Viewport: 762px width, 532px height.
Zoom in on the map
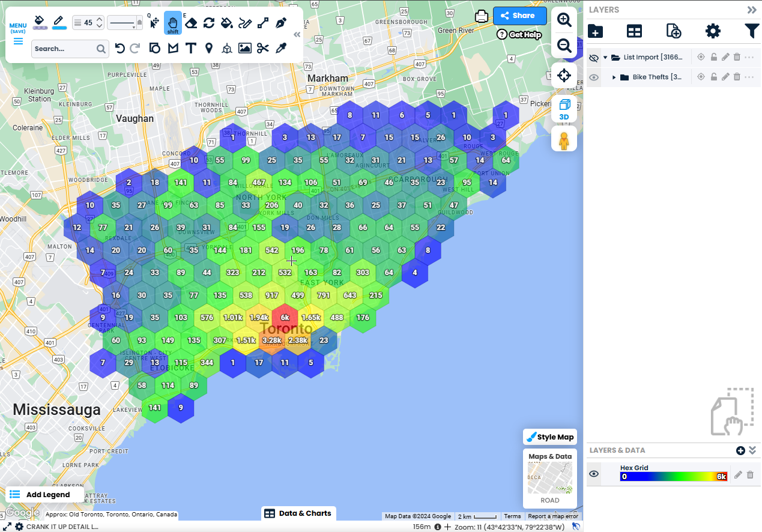click(x=564, y=20)
